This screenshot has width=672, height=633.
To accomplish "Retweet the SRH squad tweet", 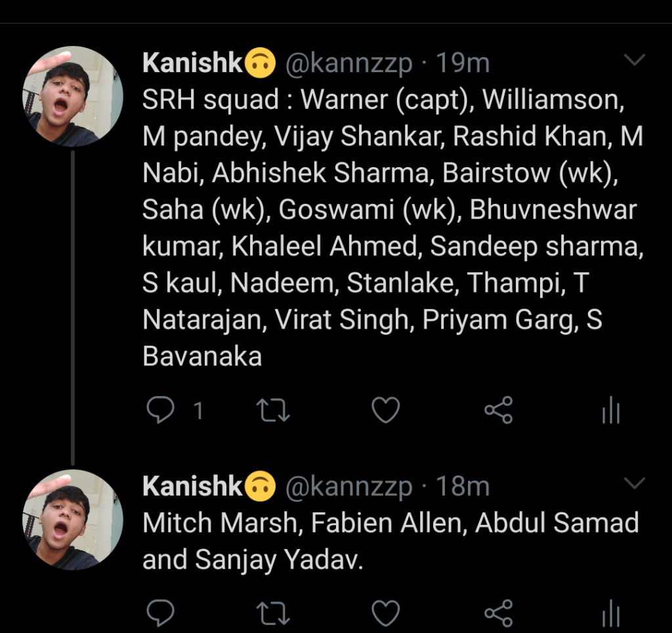I will tap(272, 411).
